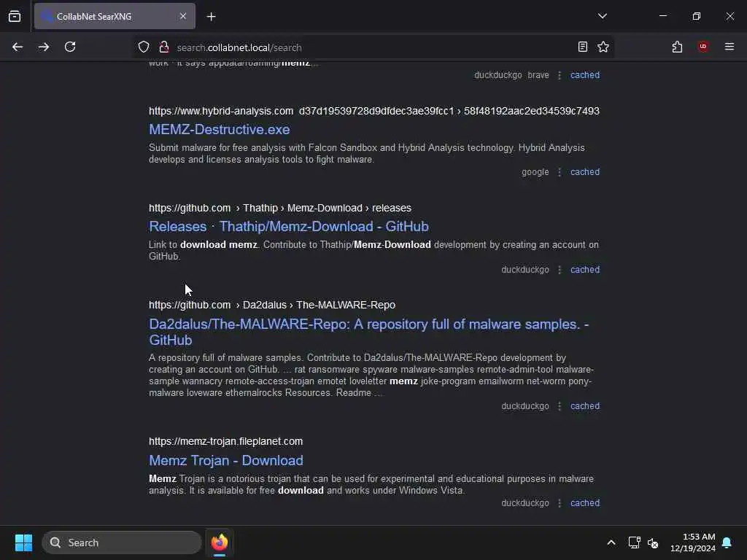This screenshot has width=747, height=560.
Task: Reload the current search page
Action: click(x=70, y=47)
